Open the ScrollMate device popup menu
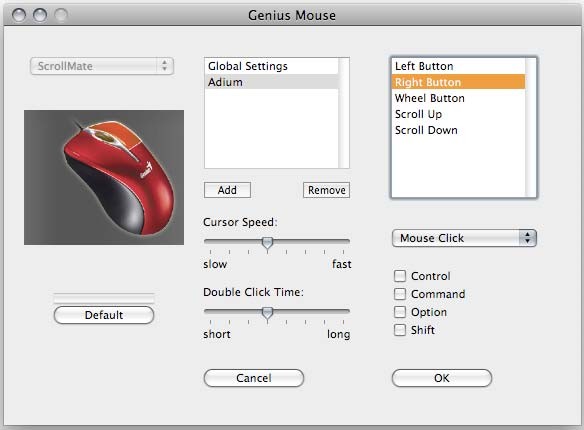584x430 pixels. click(x=102, y=66)
